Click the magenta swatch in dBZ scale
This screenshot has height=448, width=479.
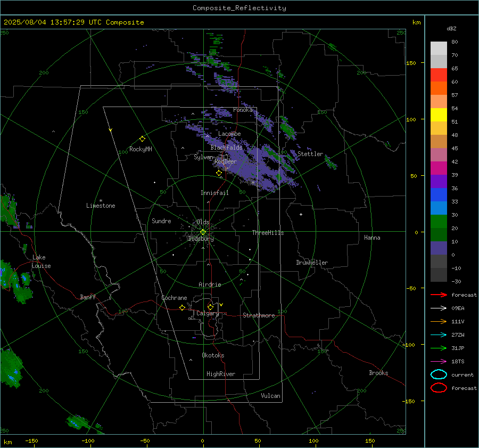[x=439, y=168]
